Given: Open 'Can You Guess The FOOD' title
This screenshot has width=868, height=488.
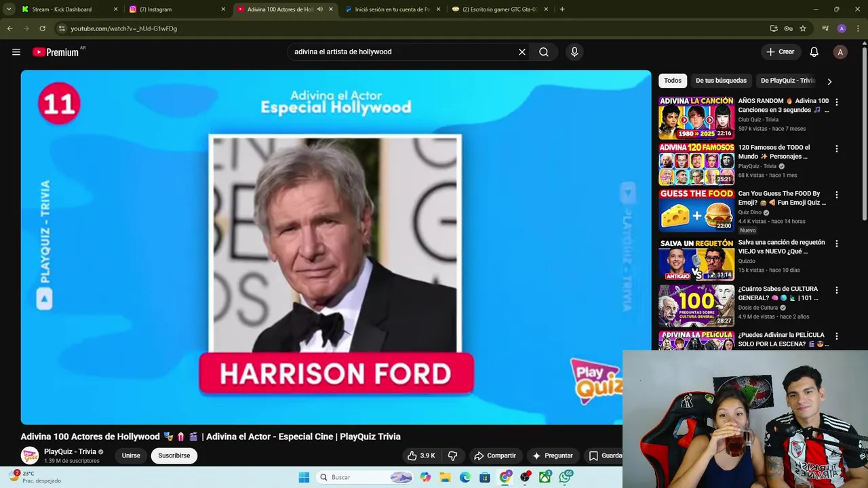Looking at the screenshot, I should click(781, 198).
